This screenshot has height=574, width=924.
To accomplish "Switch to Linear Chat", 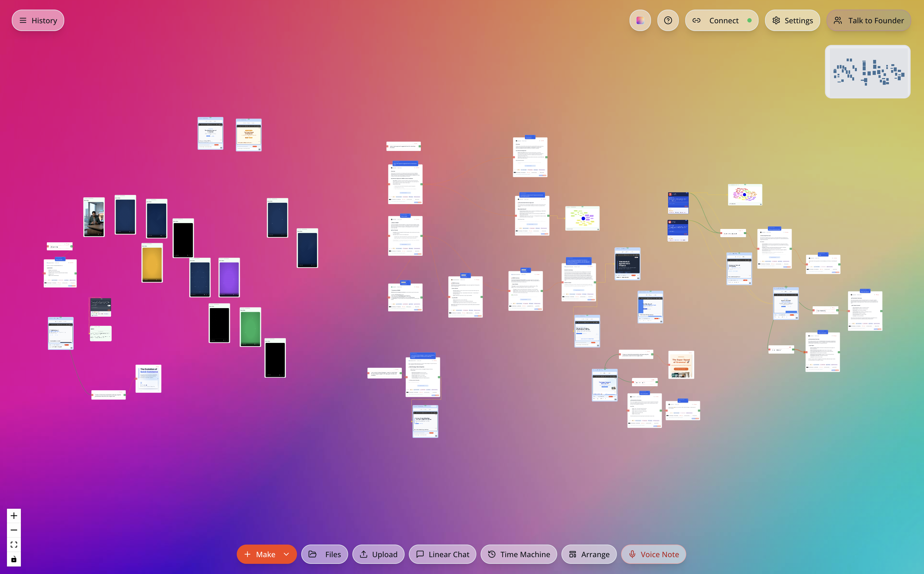I will pyautogui.click(x=442, y=554).
